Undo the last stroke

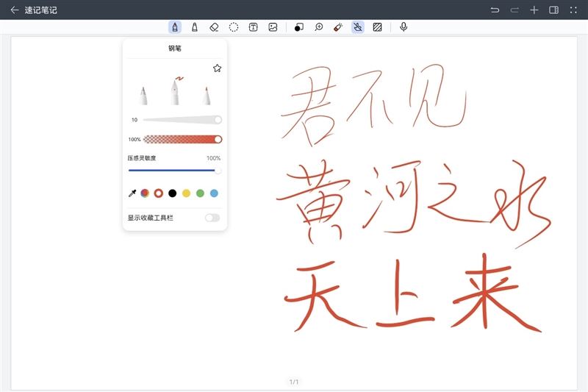pos(495,10)
